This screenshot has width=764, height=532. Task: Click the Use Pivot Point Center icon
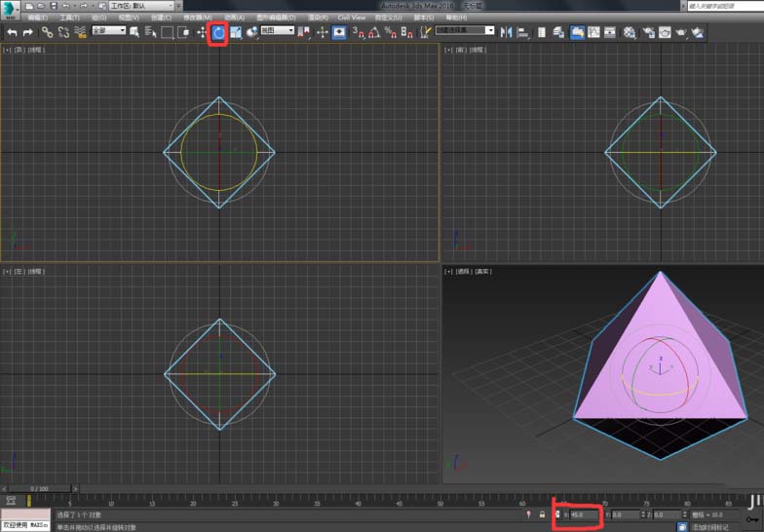point(304,33)
